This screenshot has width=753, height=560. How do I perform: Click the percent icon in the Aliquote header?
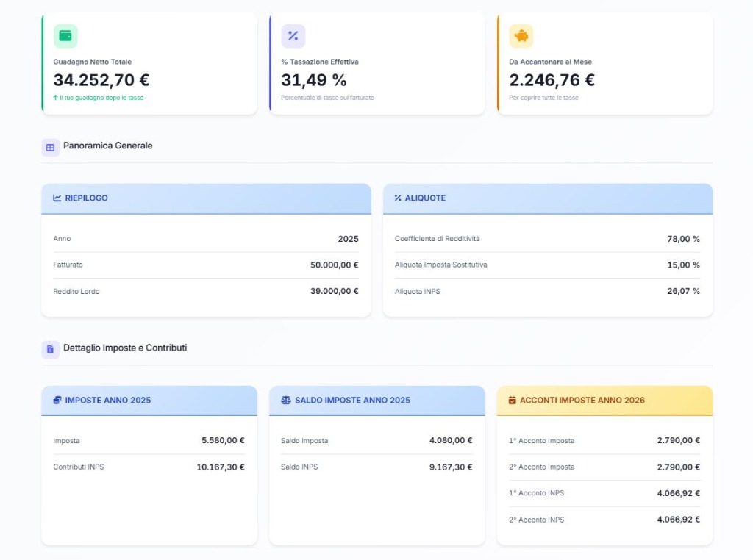click(398, 198)
